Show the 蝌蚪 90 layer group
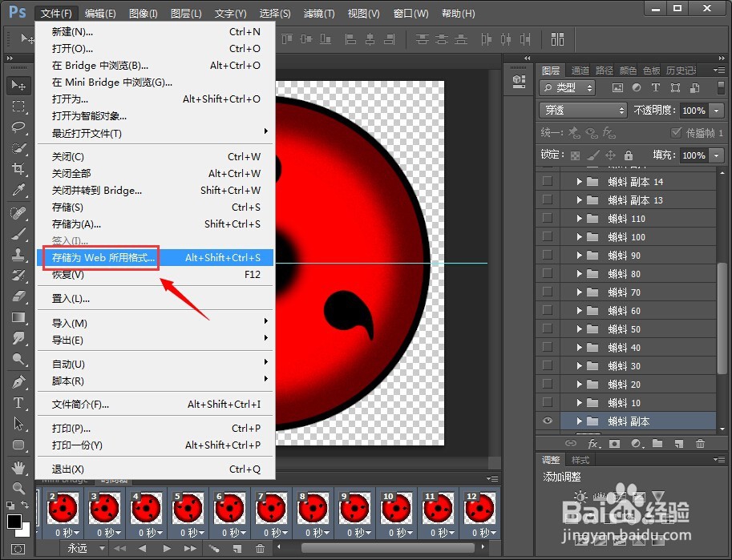Screen dimensions: 732x560 click(547, 255)
